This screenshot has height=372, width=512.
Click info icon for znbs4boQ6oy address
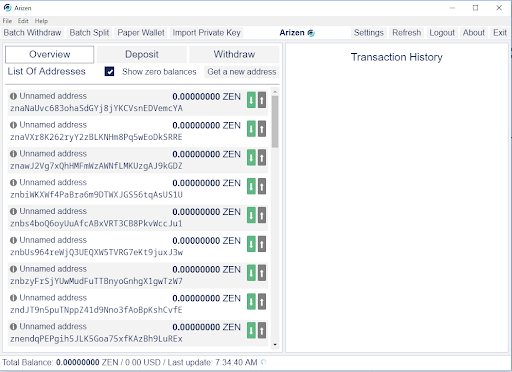point(13,211)
